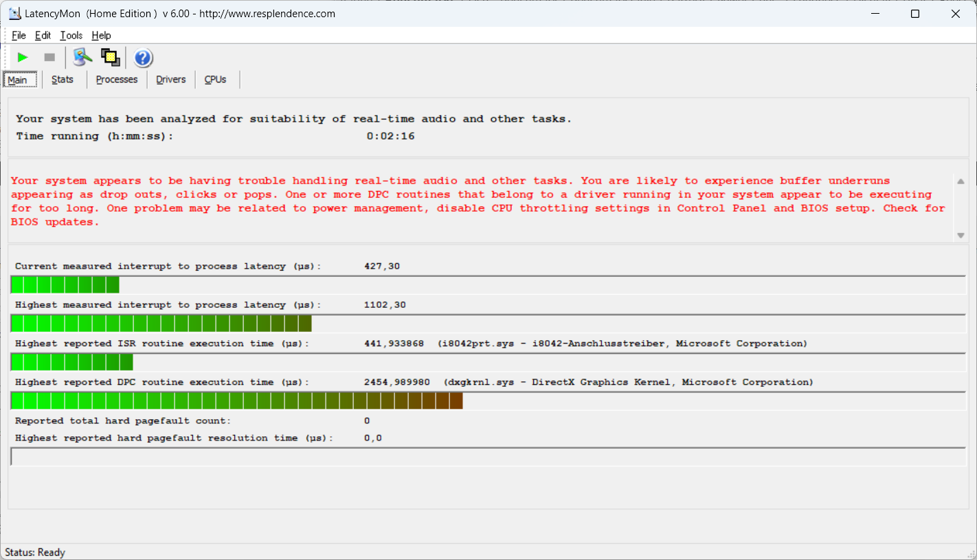Click the i8042prt.sys driver text
This screenshot has height=560, width=977.
(622, 344)
